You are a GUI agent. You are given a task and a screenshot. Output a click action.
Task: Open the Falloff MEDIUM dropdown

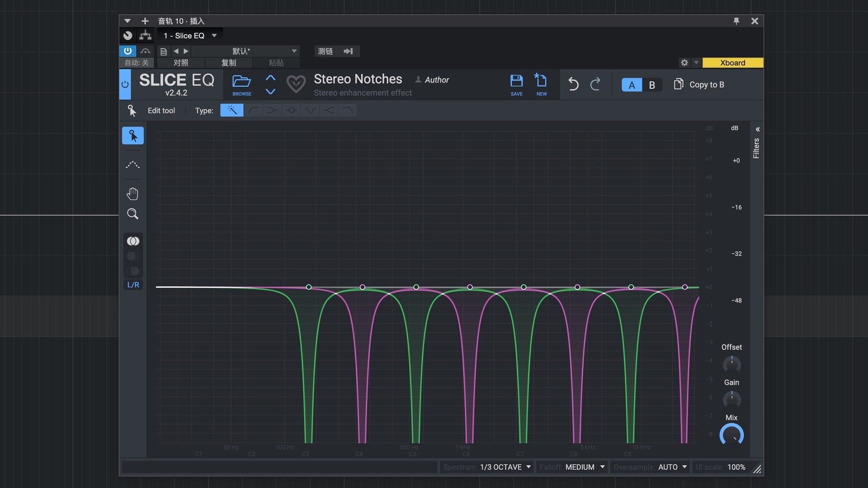pyautogui.click(x=572, y=467)
